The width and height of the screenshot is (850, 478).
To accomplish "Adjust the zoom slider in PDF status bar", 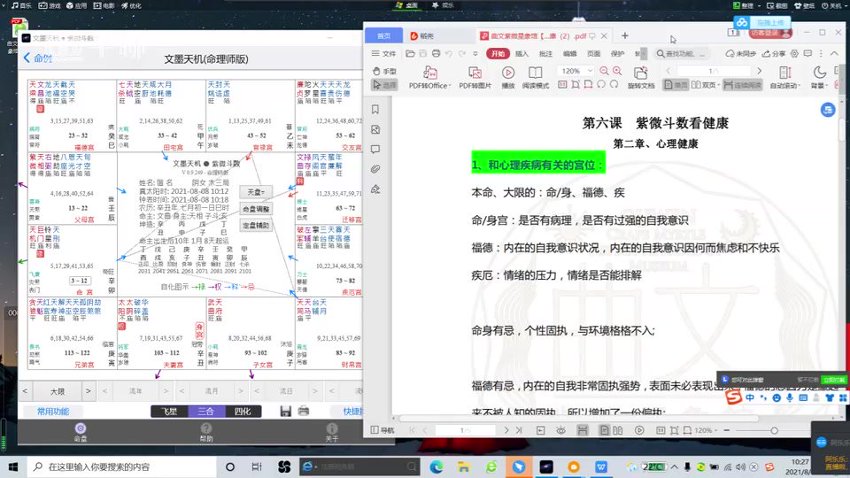I will pos(774,430).
